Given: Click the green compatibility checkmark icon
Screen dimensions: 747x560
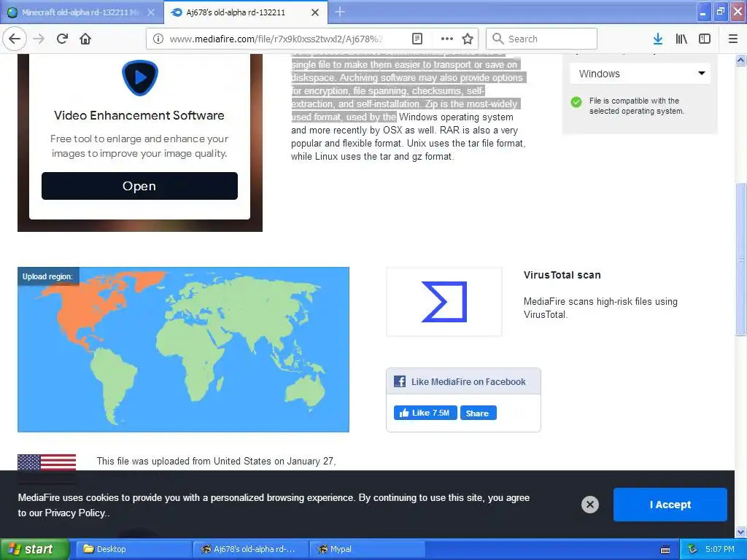Looking at the screenshot, I should point(576,102).
